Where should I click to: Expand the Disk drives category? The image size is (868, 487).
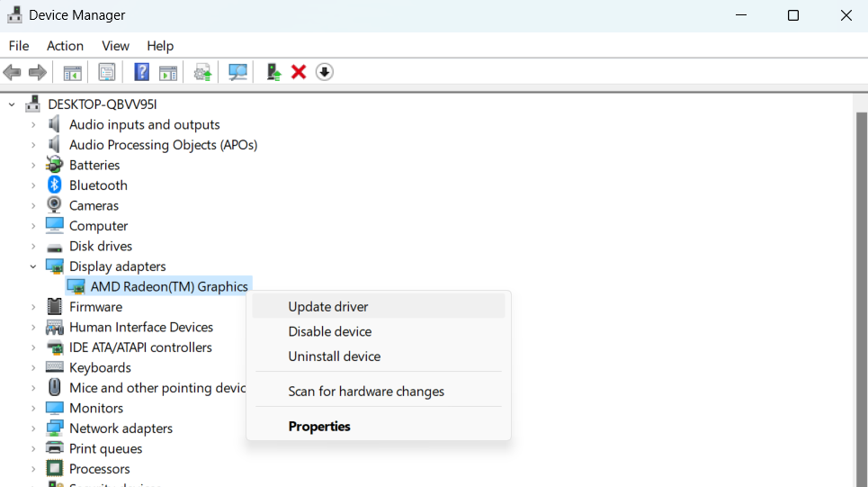[33, 247]
